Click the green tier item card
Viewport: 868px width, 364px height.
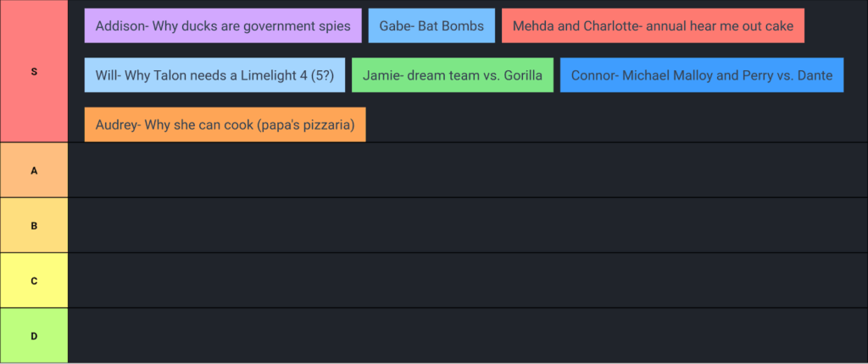point(453,74)
